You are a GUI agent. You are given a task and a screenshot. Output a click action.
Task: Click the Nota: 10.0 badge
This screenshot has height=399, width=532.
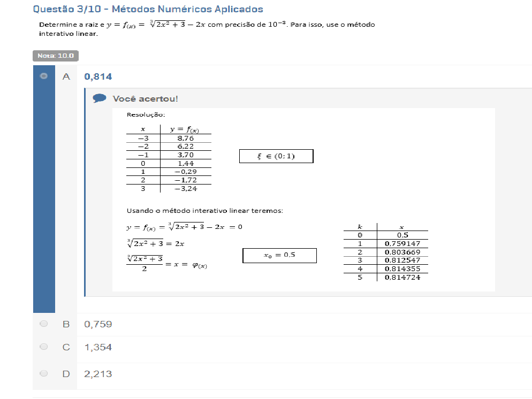point(56,56)
